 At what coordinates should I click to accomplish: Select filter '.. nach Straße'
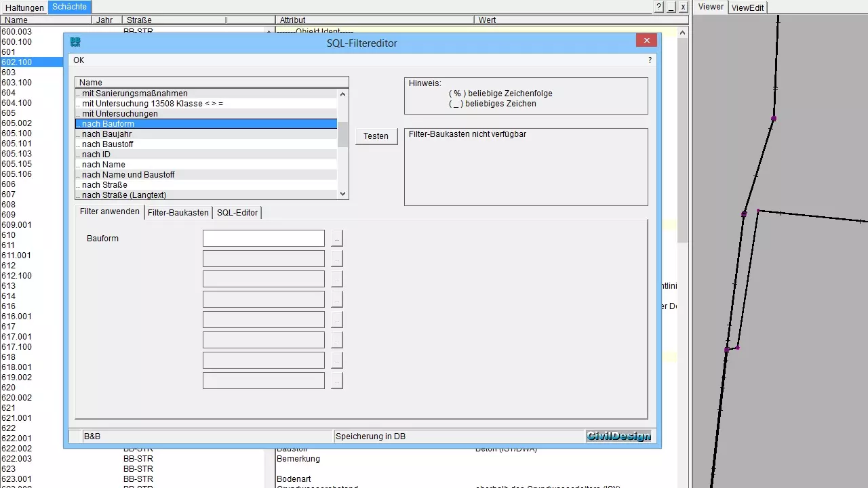pos(206,185)
